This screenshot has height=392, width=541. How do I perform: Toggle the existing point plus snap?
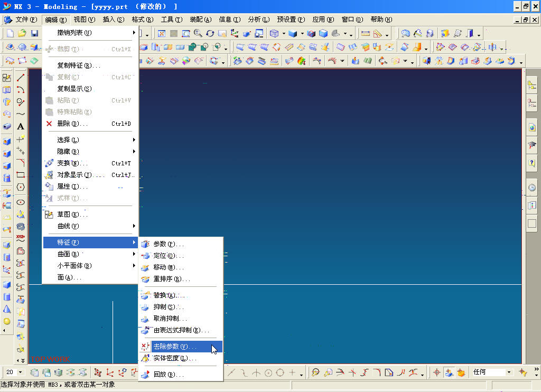pos(292,372)
